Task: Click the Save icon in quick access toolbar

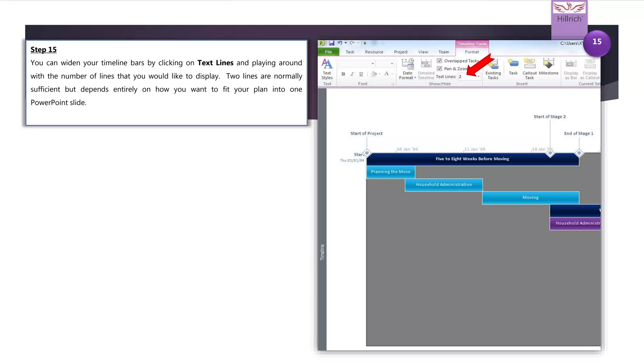Action: coord(331,43)
